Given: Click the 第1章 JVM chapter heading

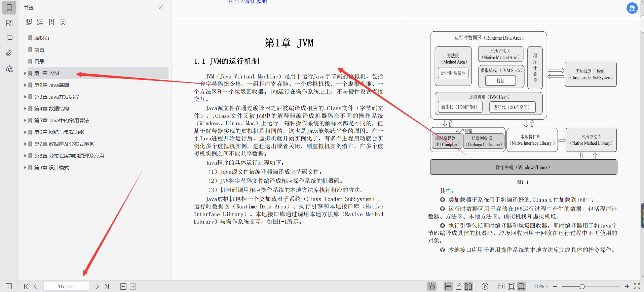Looking at the screenshot, I should coord(289,43).
